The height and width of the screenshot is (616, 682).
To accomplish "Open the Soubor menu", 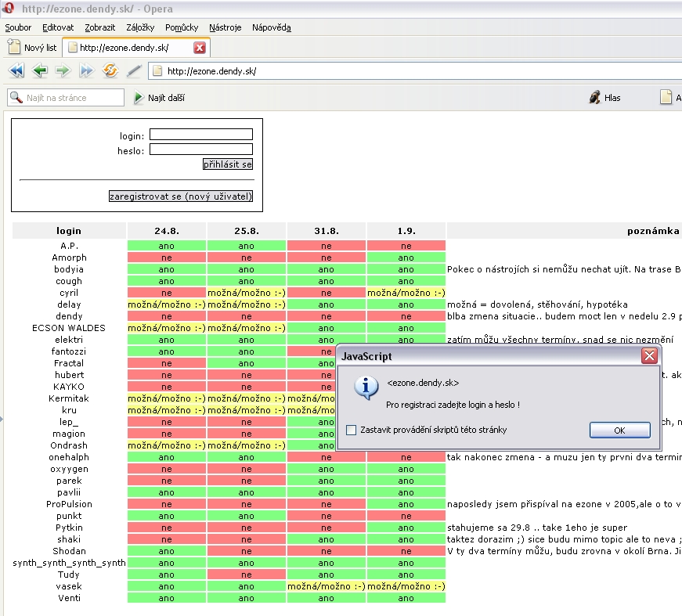I will click(18, 27).
